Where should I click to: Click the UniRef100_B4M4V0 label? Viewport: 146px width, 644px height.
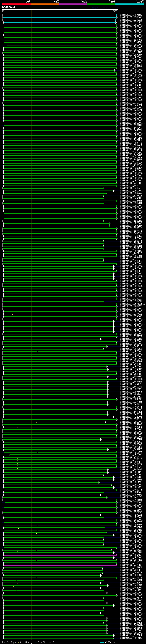click(131, 186)
